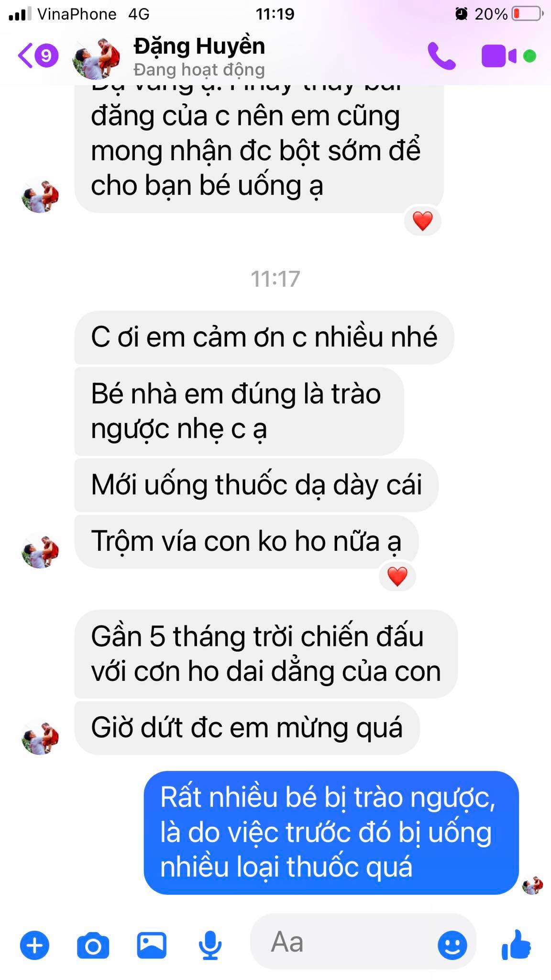Tap small seen-receipt avatar under blue message

click(x=533, y=885)
